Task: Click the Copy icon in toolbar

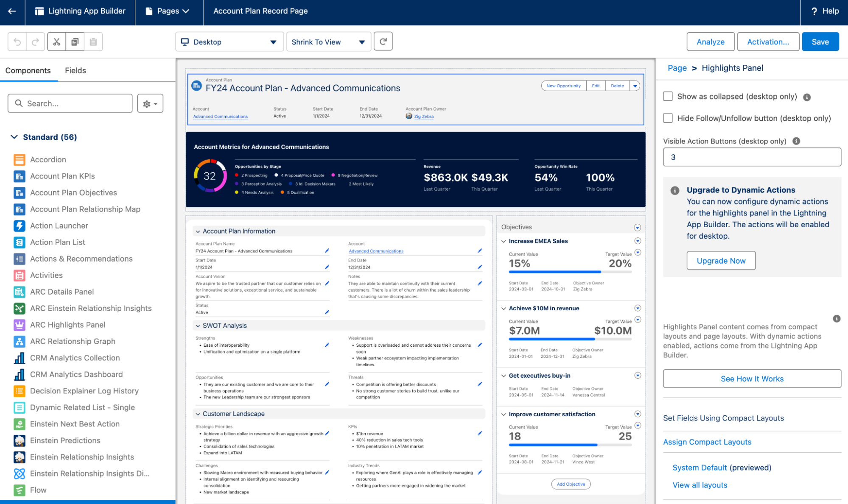Action: pos(75,42)
